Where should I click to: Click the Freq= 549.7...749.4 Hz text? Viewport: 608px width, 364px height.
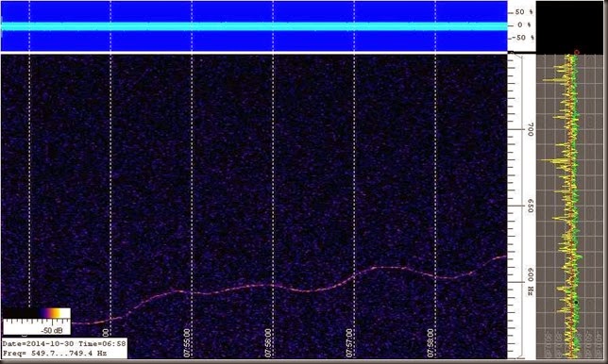coord(55,354)
